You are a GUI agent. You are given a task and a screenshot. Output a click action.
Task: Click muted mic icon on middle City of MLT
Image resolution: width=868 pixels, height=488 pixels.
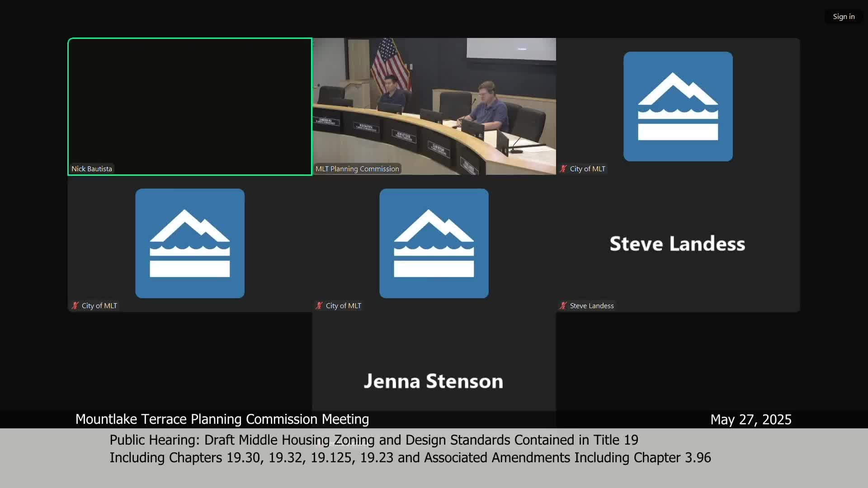point(319,306)
